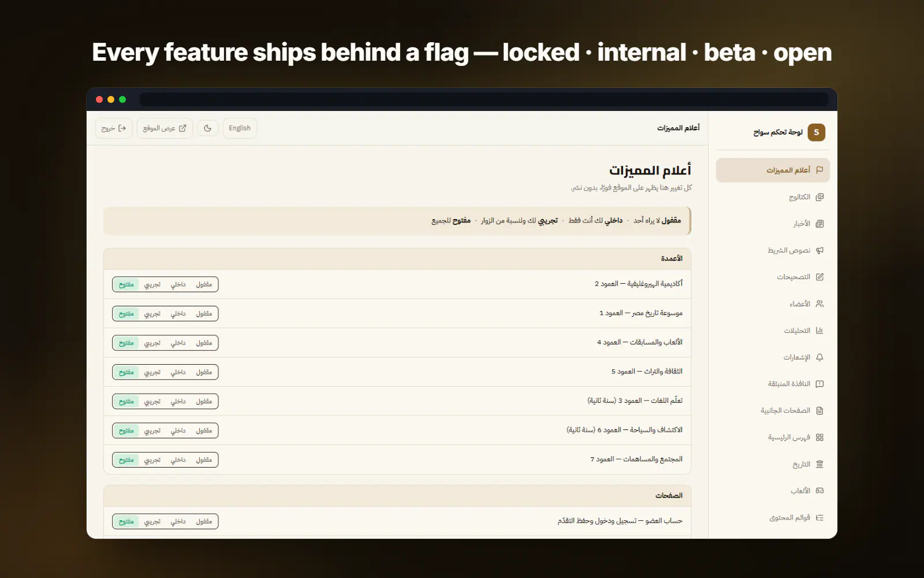Image resolution: width=924 pixels, height=578 pixels.
Task: Open الألعاب with the gamepad icon
Action: 819,491
